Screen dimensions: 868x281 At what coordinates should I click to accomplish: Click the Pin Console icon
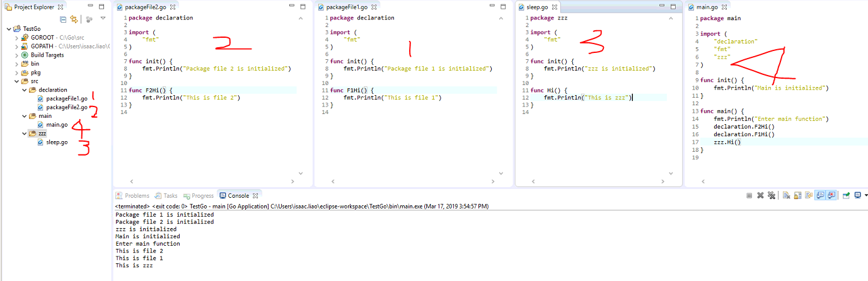[847, 195]
